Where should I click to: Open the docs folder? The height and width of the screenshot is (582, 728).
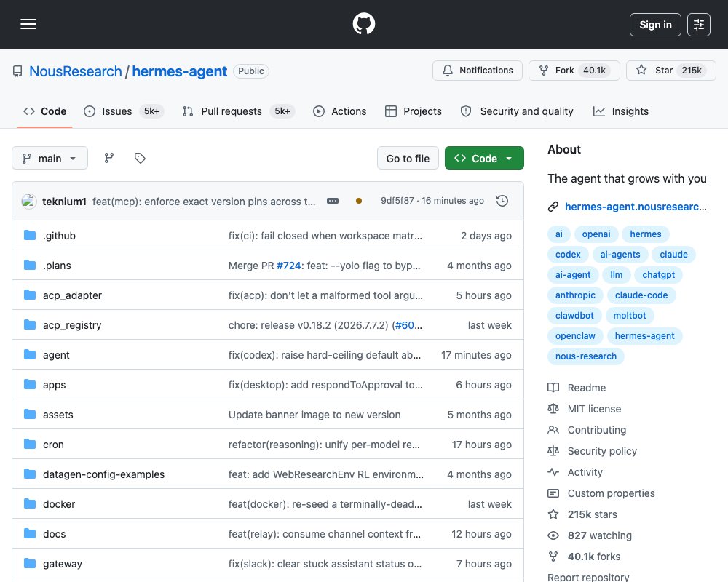(55, 534)
